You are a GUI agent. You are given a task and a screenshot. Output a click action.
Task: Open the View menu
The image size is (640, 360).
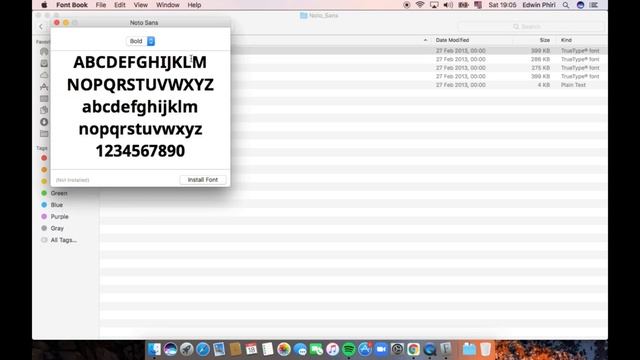(x=140, y=5)
